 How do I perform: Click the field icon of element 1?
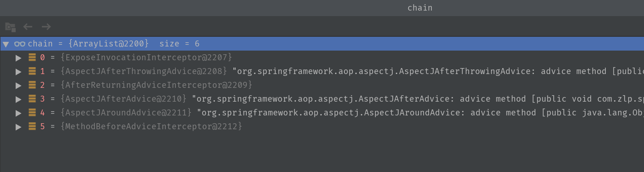coord(32,72)
